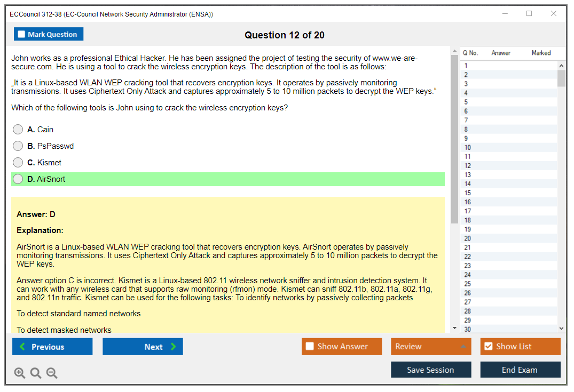Select answer option A. Cain
574x392 pixels.
(18, 130)
